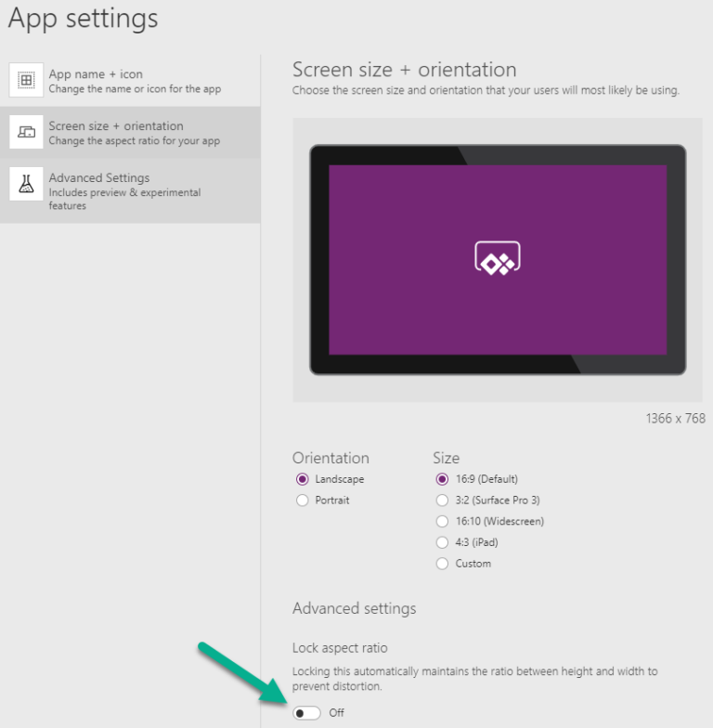Click the Lock aspect ratio label

(340, 648)
